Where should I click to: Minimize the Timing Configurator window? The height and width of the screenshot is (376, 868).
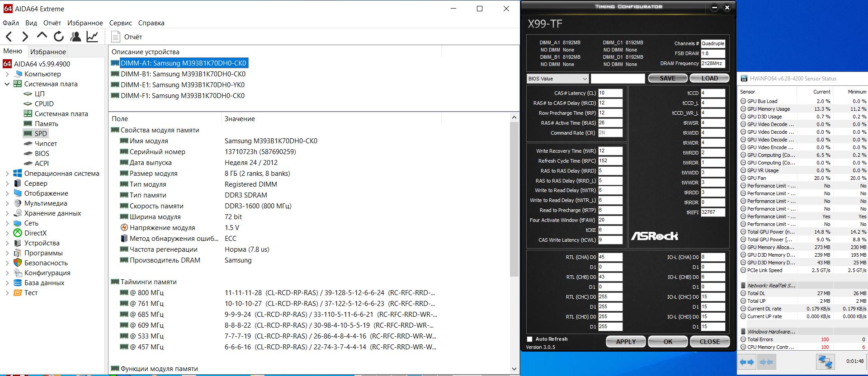click(x=714, y=8)
